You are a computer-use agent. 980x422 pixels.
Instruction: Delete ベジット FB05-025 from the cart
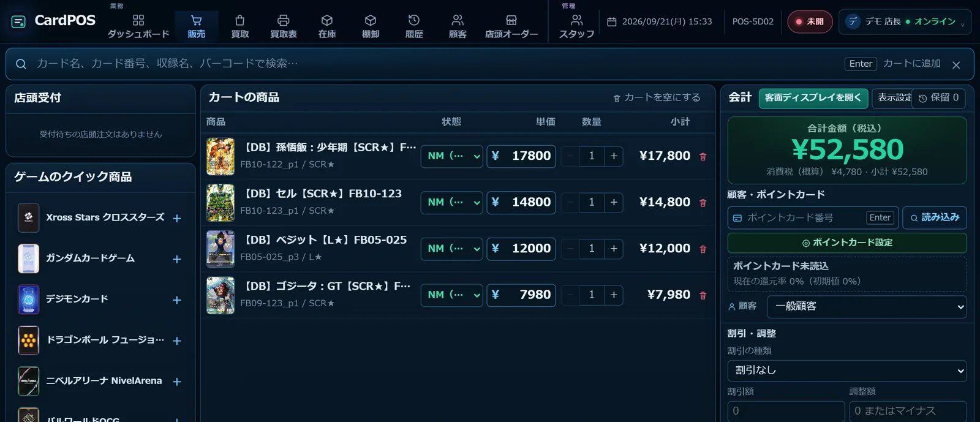pyautogui.click(x=703, y=249)
